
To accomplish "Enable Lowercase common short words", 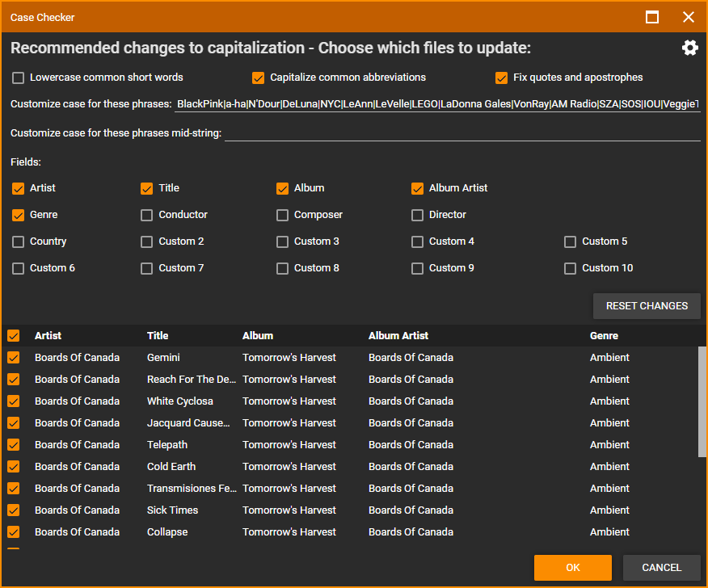I will 19,78.
